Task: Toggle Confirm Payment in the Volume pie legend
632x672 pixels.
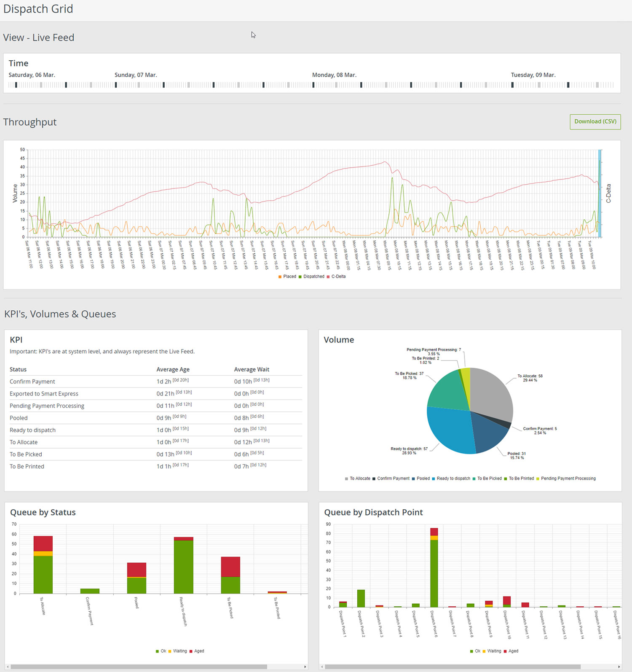Action: point(391,478)
